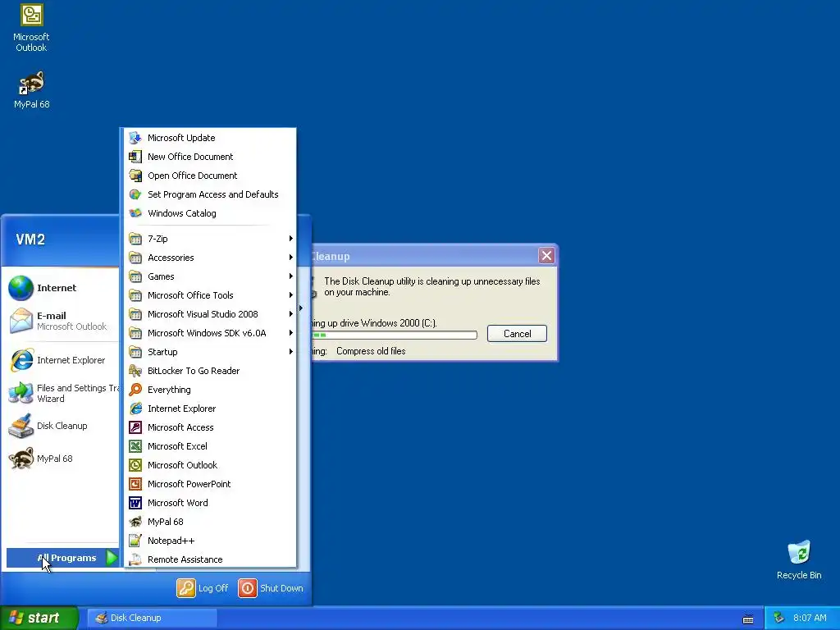The height and width of the screenshot is (630, 840).
Task: Click the MyPal 68 raccoon icon in All Programs
Action: (135, 521)
